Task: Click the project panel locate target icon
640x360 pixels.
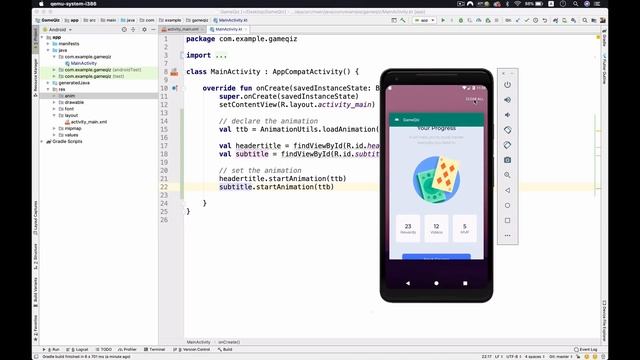Action: tap(124, 29)
